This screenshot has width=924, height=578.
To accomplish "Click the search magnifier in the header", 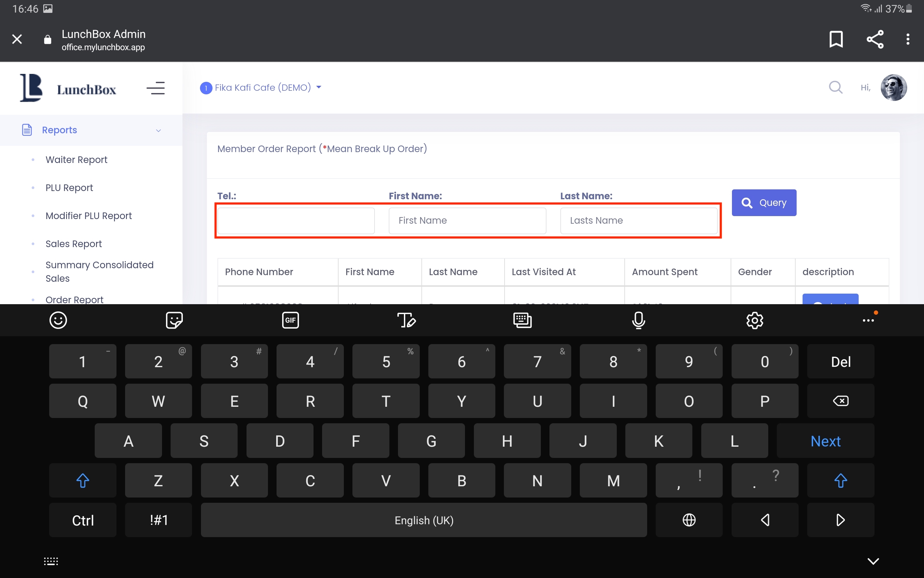I will click(835, 87).
